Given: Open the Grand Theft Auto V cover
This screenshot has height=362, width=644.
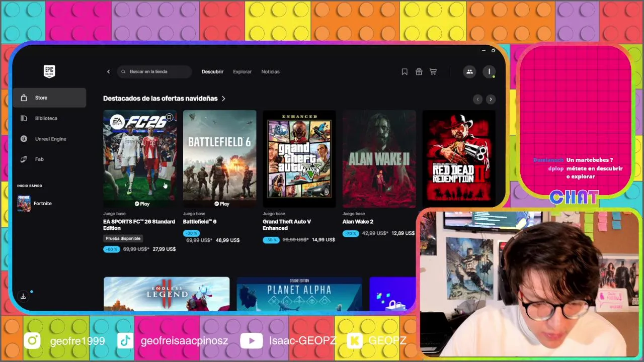Looking at the screenshot, I should click(x=299, y=159).
